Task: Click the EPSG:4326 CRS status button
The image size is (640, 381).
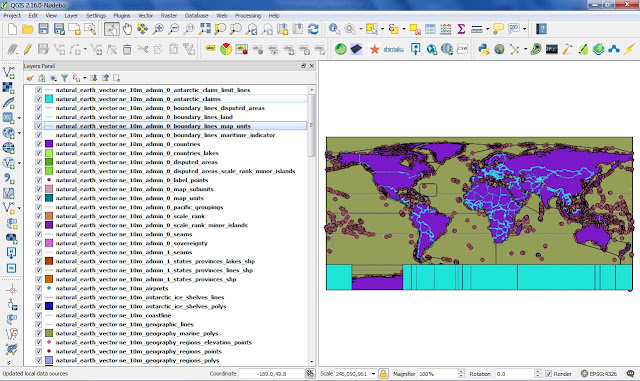Action: pos(599,374)
